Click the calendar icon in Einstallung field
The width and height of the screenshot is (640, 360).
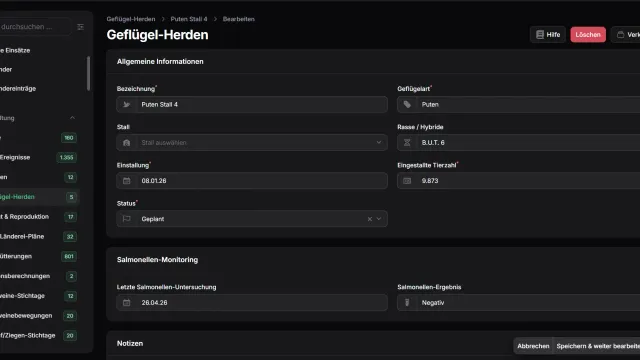coord(127,181)
